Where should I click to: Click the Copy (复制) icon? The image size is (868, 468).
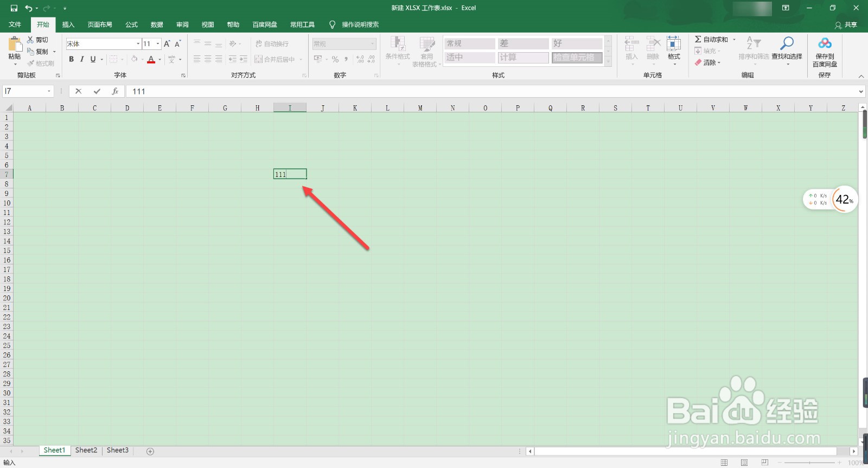pyautogui.click(x=30, y=52)
